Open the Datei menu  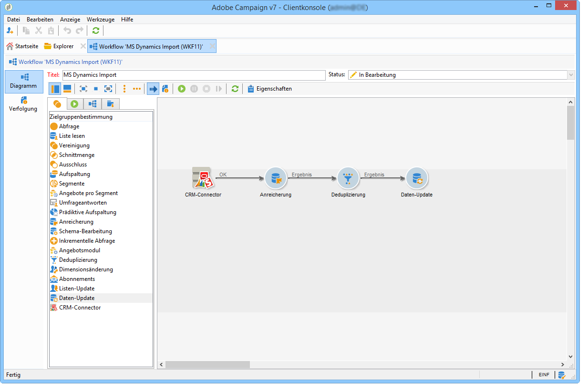pyautogui.click(x=14, y=20)
